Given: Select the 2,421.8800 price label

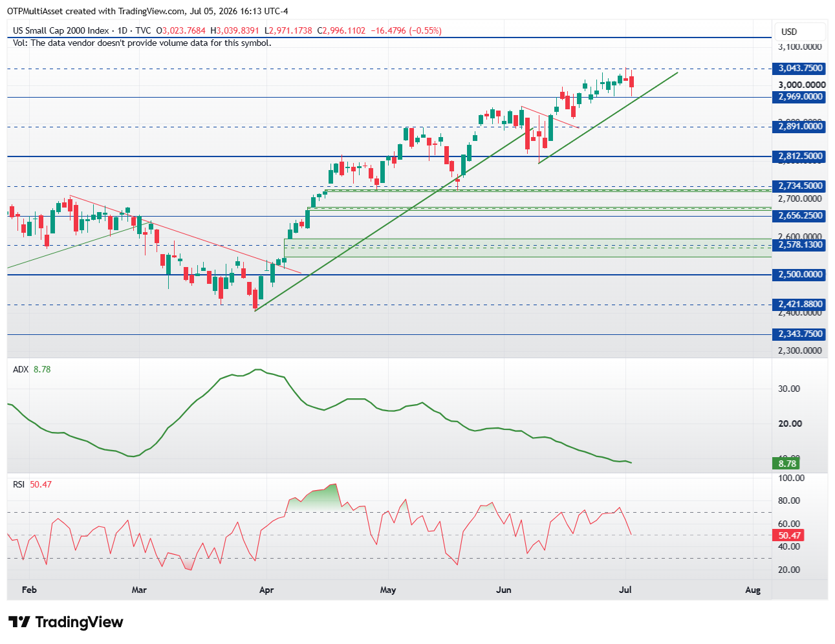Looking at the screenshot, I should 800,304.
